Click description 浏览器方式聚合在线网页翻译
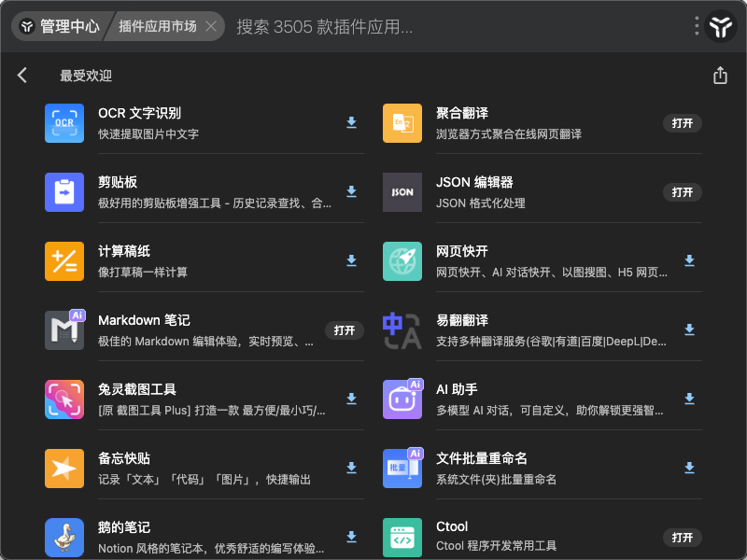 coord(509,134)
